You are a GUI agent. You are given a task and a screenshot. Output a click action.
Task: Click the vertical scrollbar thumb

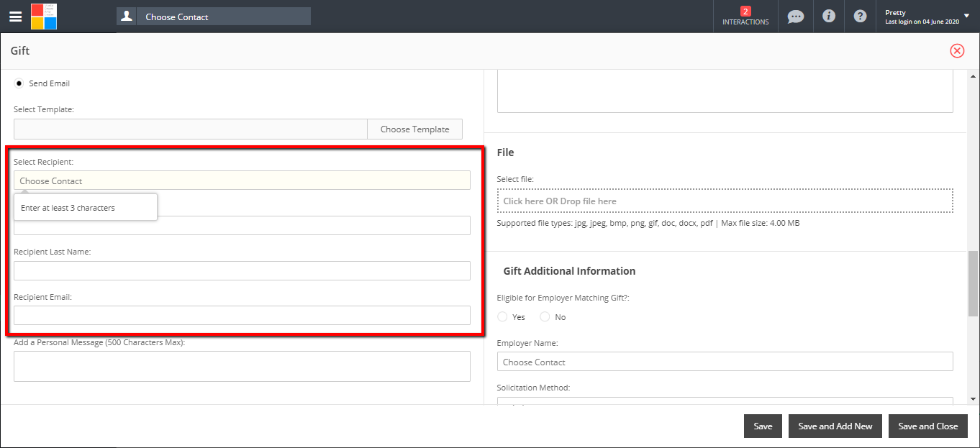[973, 284]
